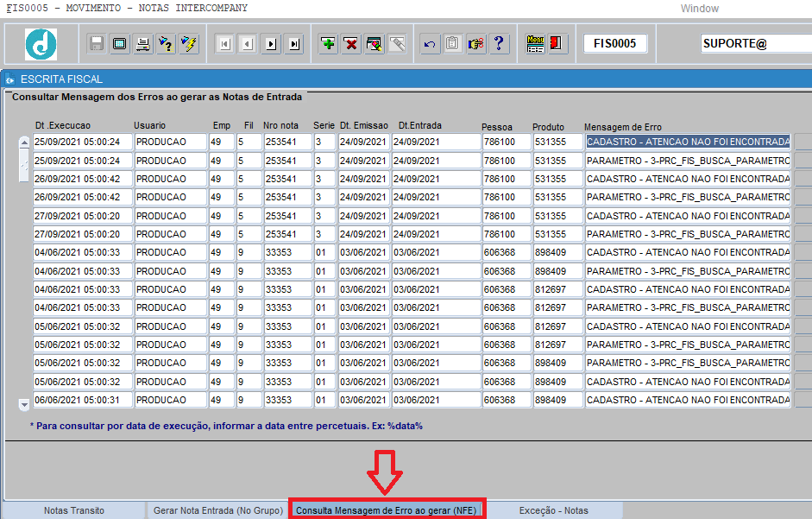Go to the previous record
The image size is (812, 519).
(248, 44)
